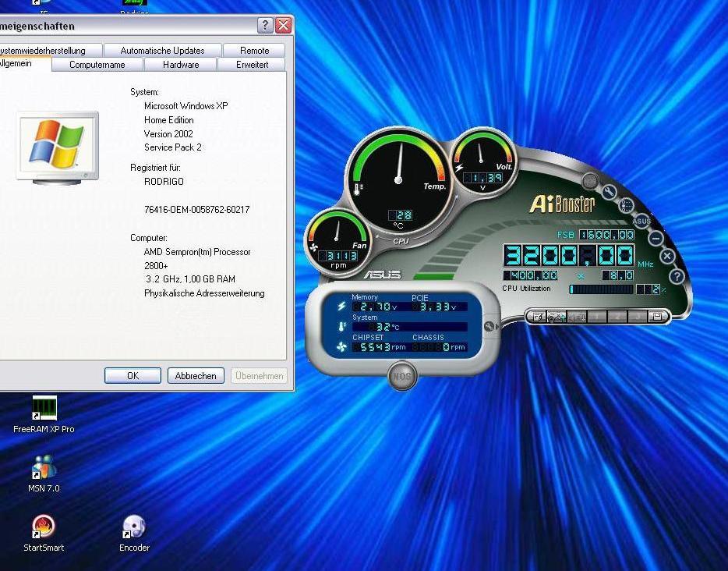Open AI Booster help question mark icon
Image resolution: width=728 pixels, height=571 pixels.
pos(677,276)
